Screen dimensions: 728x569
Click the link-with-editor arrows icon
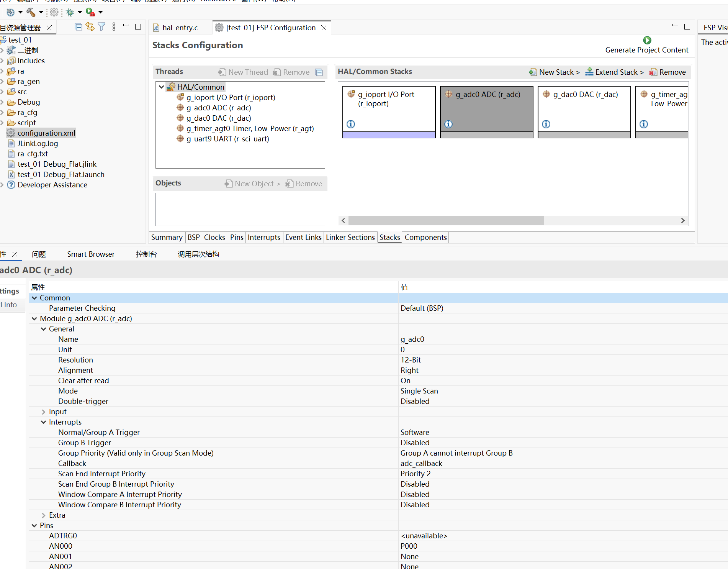pos(90,27)
